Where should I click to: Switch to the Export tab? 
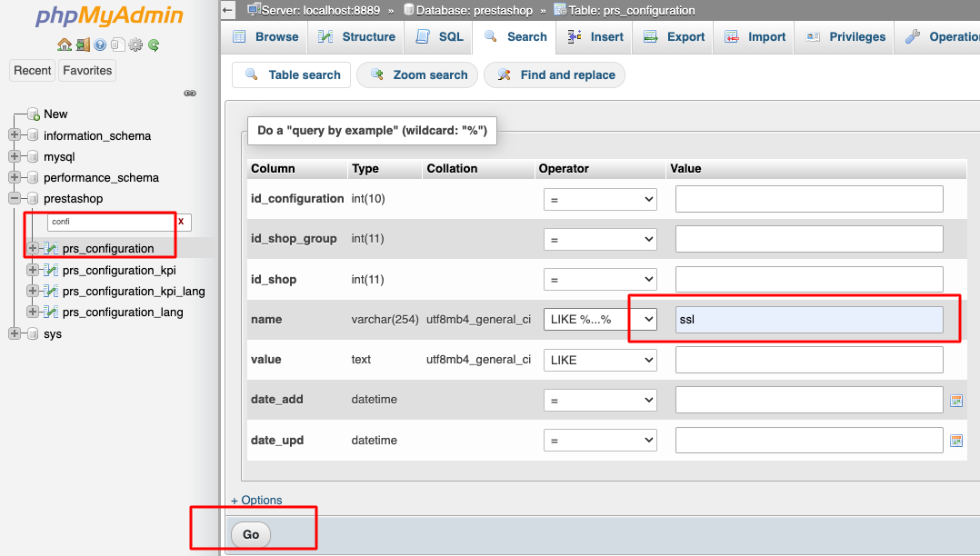674,37
